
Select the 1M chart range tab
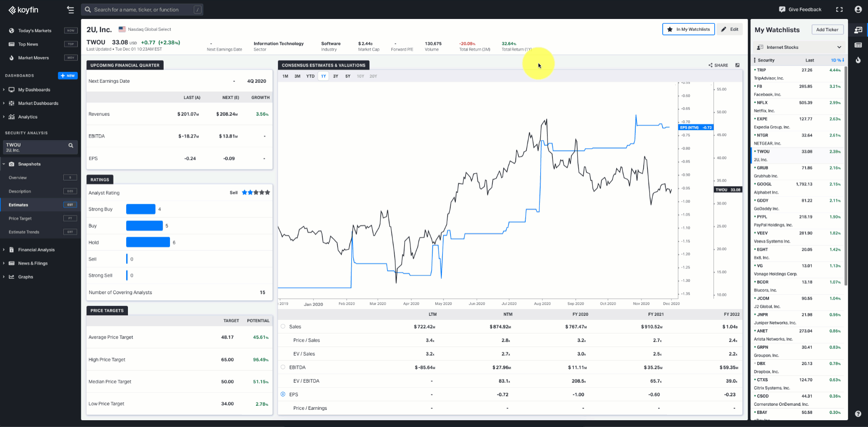[285, 76]
